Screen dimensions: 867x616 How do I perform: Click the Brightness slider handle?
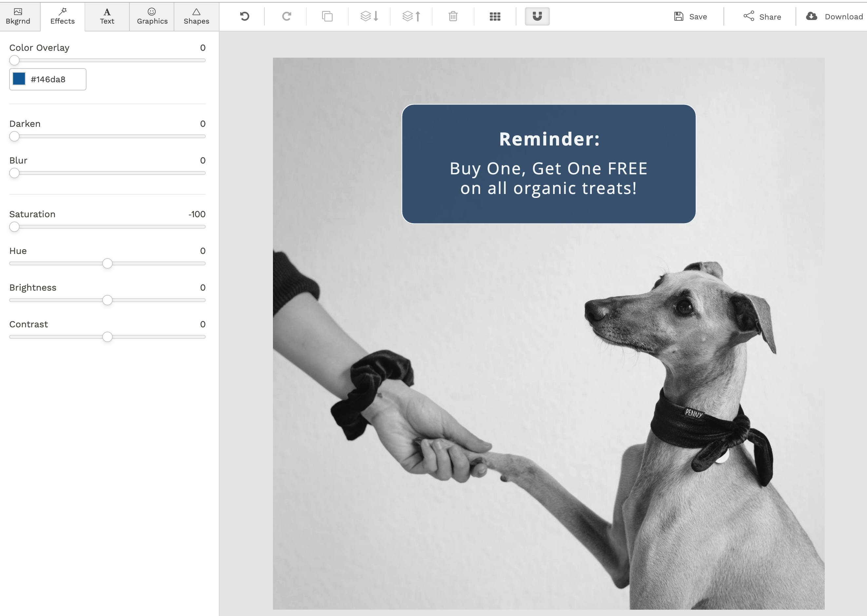coord(107,300)
